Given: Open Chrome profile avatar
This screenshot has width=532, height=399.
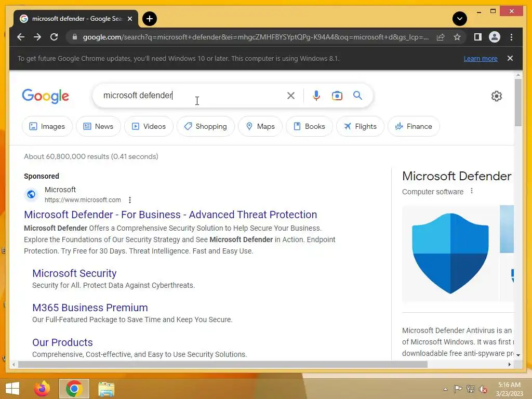Looking at the screenshot, I should [495, 37].
